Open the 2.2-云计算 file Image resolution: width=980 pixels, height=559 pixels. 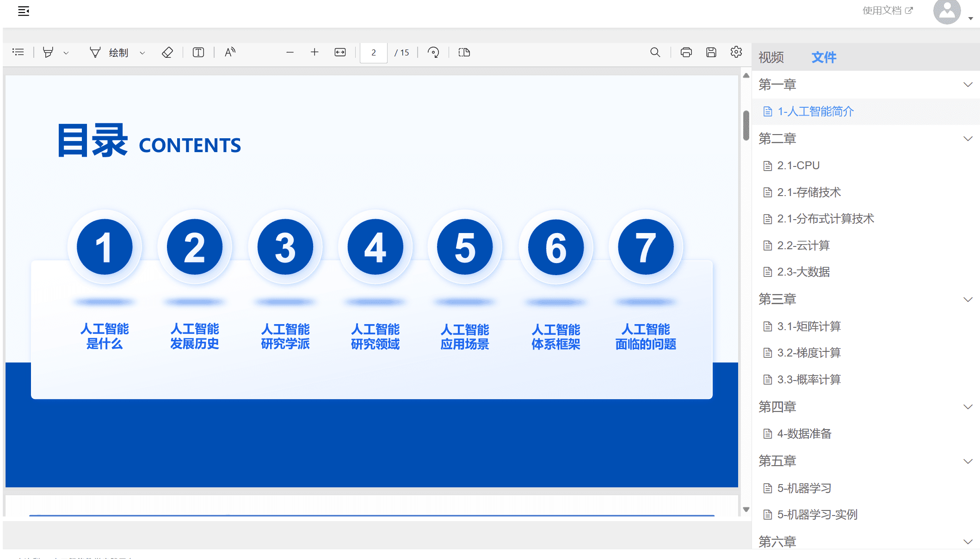tap(803, 246)
